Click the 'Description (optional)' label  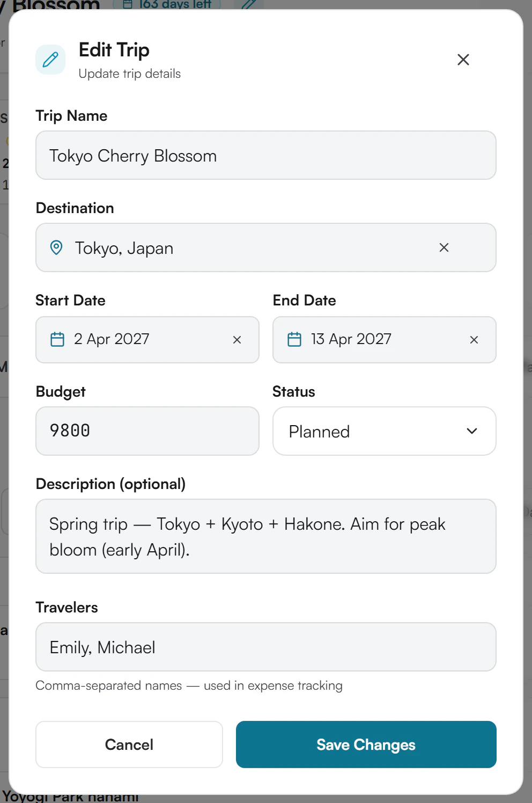pyautogui.click(x=110, y=484)
